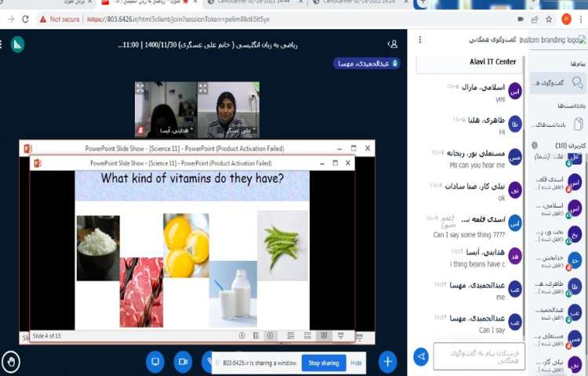Viewport: 588px width, 376px height.
Task: Close the active class browser tab
Action: click(x=195, y=2)
